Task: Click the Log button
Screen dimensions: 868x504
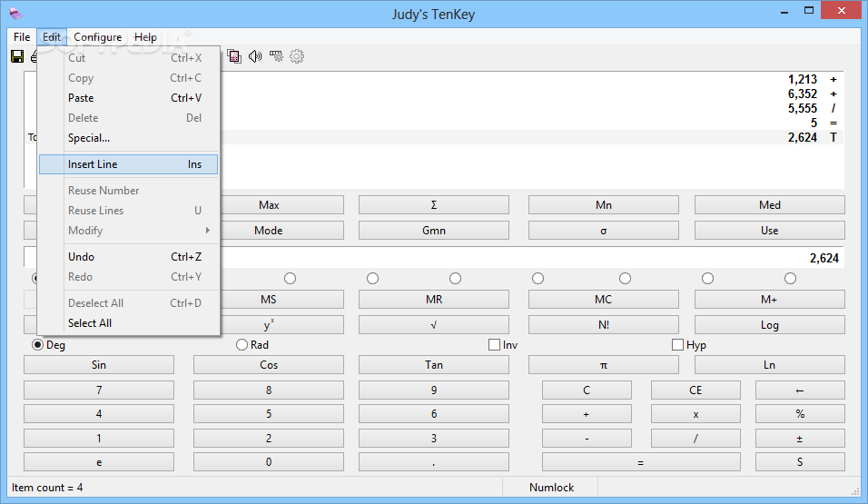Action: [769, 325]
